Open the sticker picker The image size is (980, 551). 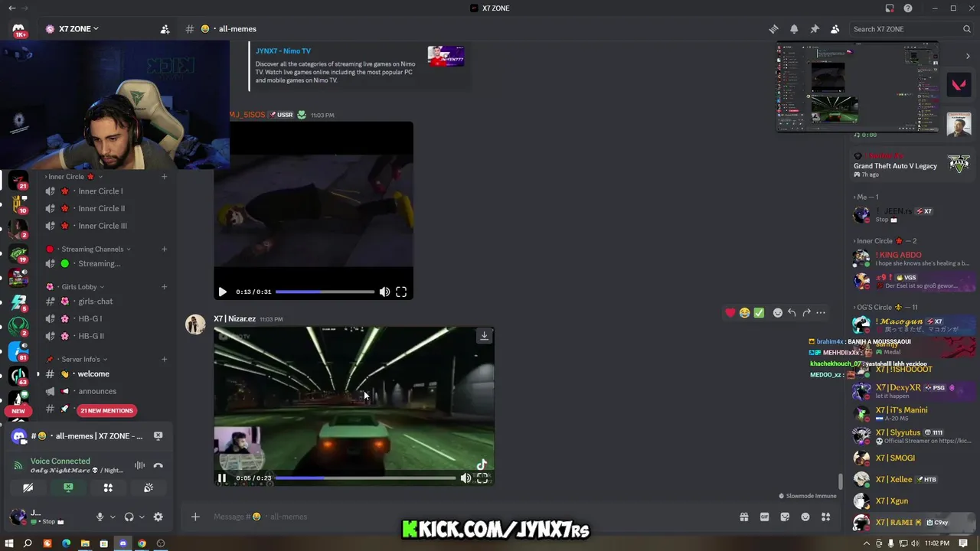(785, 517)
